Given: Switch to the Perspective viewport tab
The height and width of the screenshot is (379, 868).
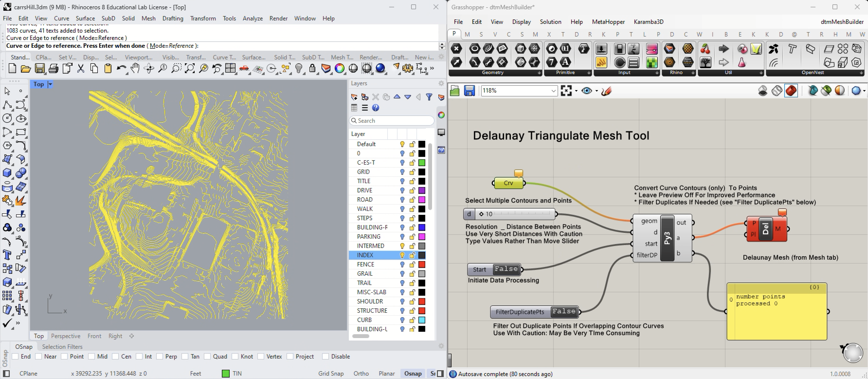Looking at the screenshot, I should 66,336.
